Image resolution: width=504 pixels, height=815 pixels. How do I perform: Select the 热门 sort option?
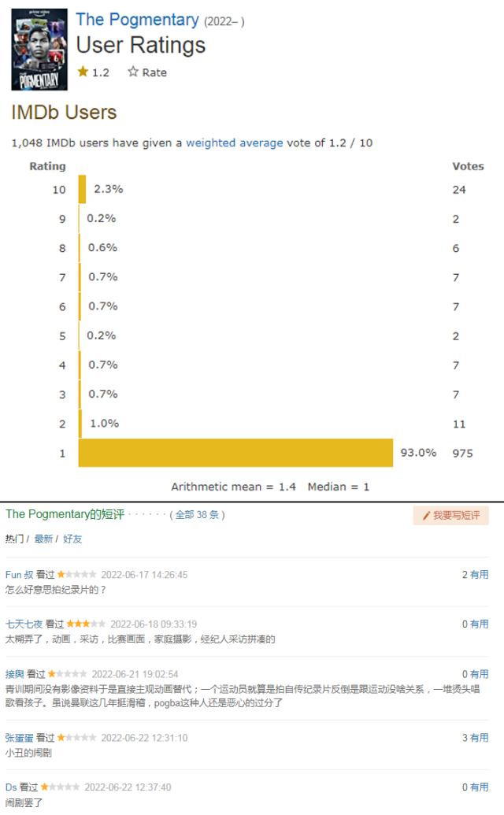coord(16,539)
